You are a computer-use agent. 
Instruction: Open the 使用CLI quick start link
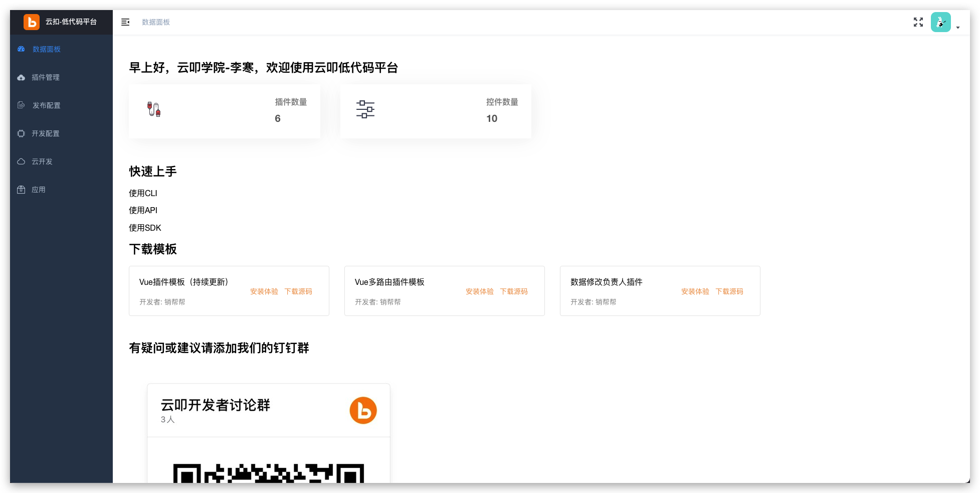(x=143, y=193)
